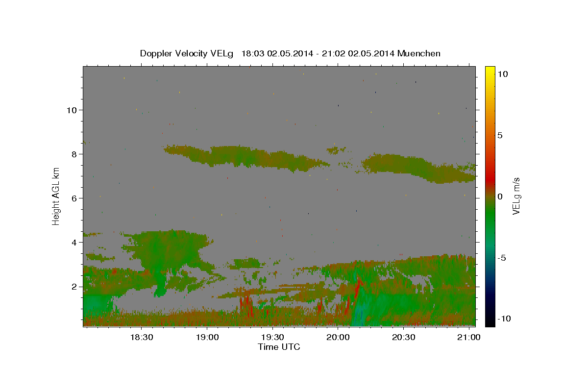Click the '19:00' time axis label

207,338
